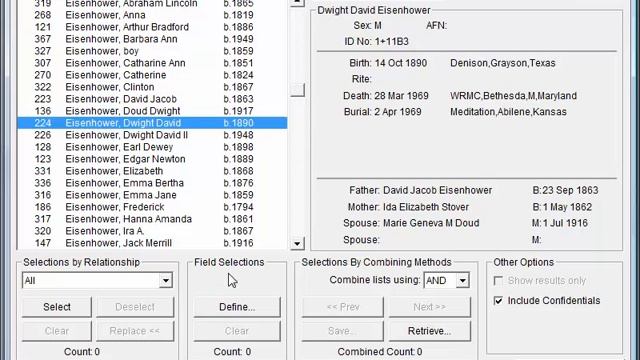Click the list scrollbar down arrow
640x360 pixels.
coord(298,244)
